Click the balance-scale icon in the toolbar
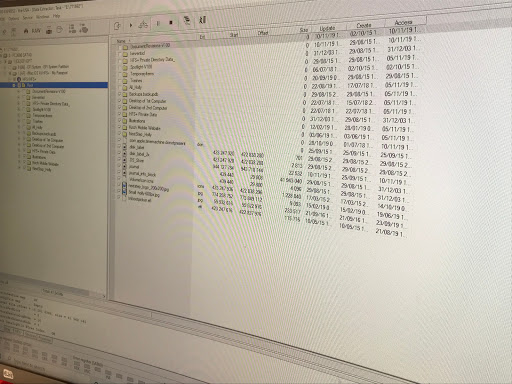This screenshot has width=512, height=384. point(143,24)
